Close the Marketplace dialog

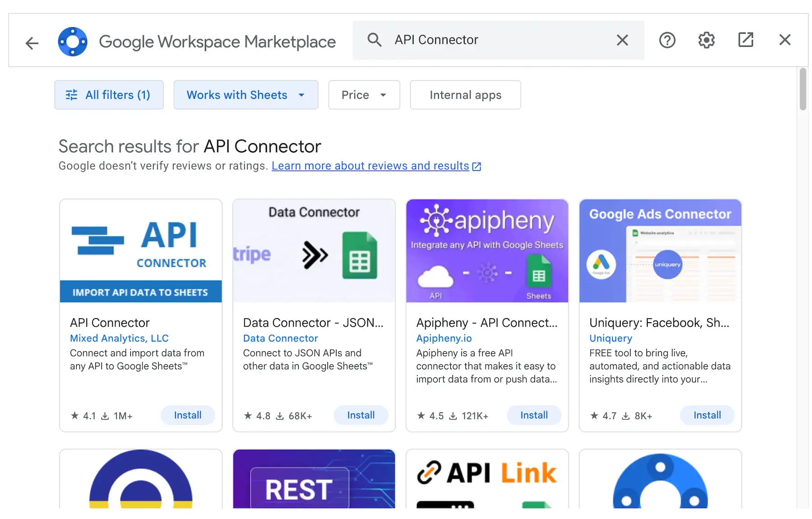point(785,40)
